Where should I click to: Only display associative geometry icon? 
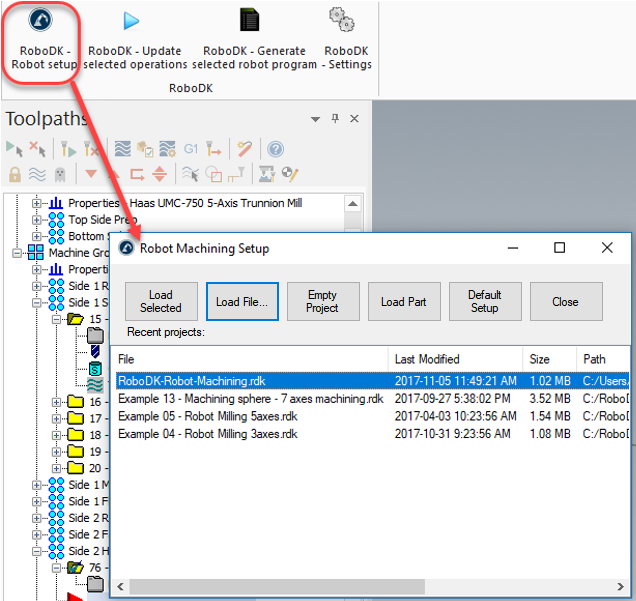(x=214, y=175)
